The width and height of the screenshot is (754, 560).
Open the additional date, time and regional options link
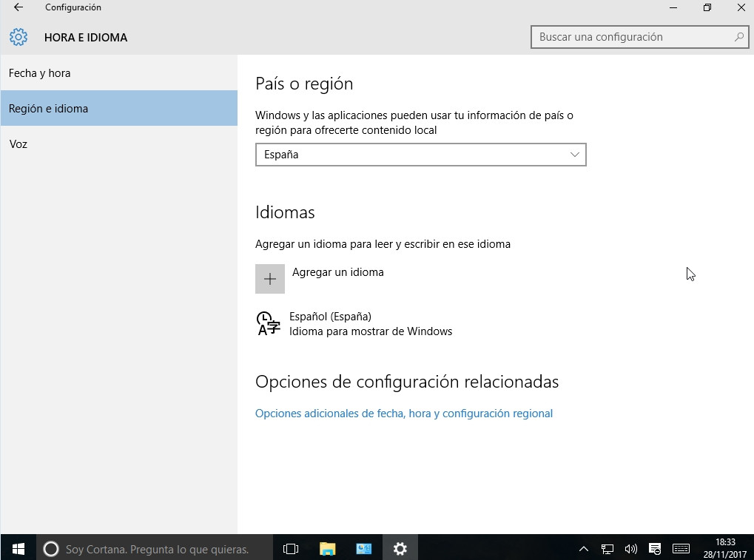click(403, 414)
